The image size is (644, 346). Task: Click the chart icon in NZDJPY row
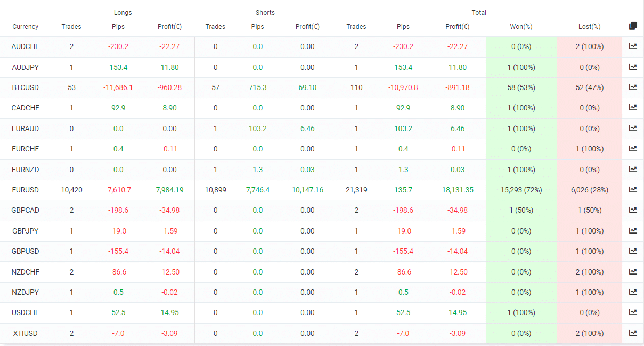[x=633, y=292]
